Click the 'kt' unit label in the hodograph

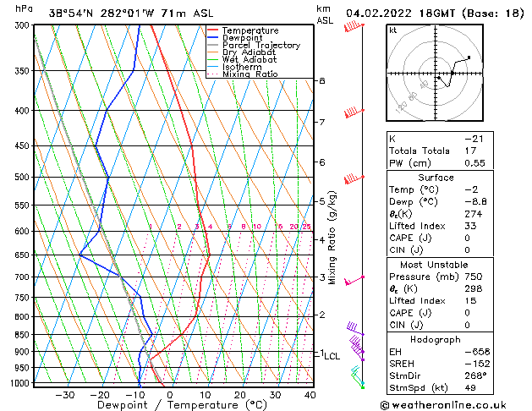pyautogui.click(x=392, y=30)
